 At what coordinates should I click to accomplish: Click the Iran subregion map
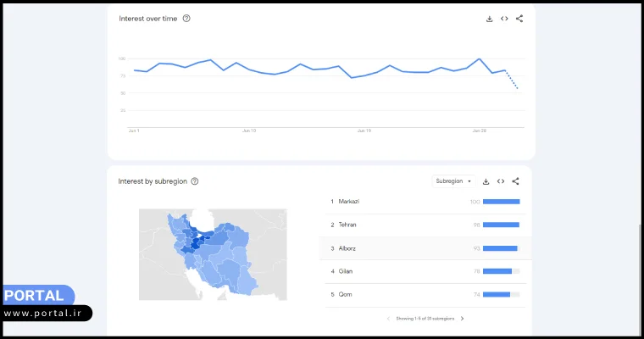pos(212,254)
